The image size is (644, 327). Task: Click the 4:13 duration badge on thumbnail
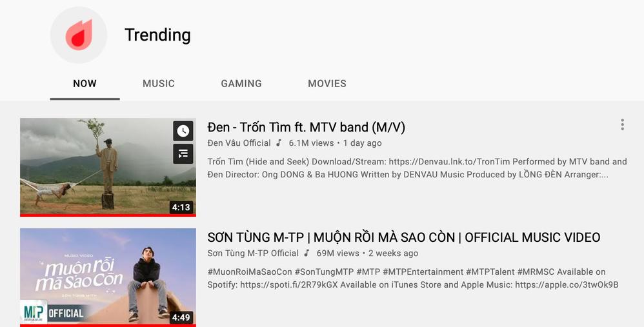[181, 207]
